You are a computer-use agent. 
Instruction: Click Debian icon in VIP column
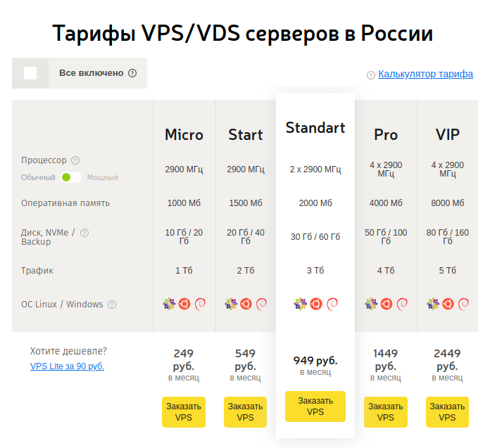(463, 304)
